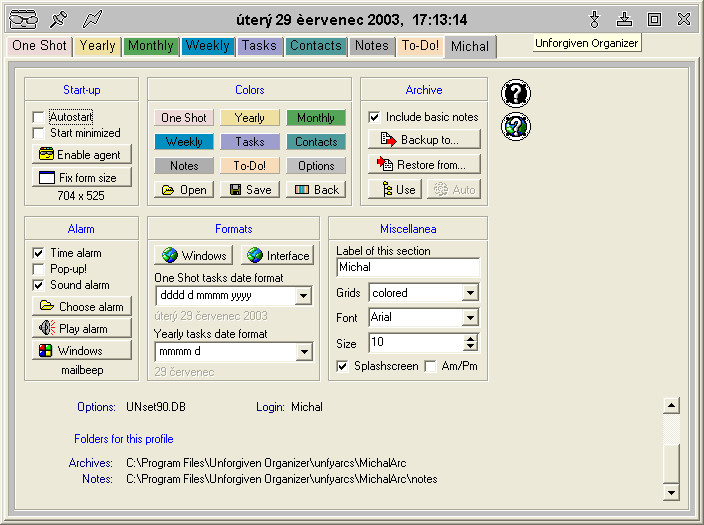This screenshot has width=704, height=525.
Task: Expand the Font dropdown
Action: click(470, 318)
